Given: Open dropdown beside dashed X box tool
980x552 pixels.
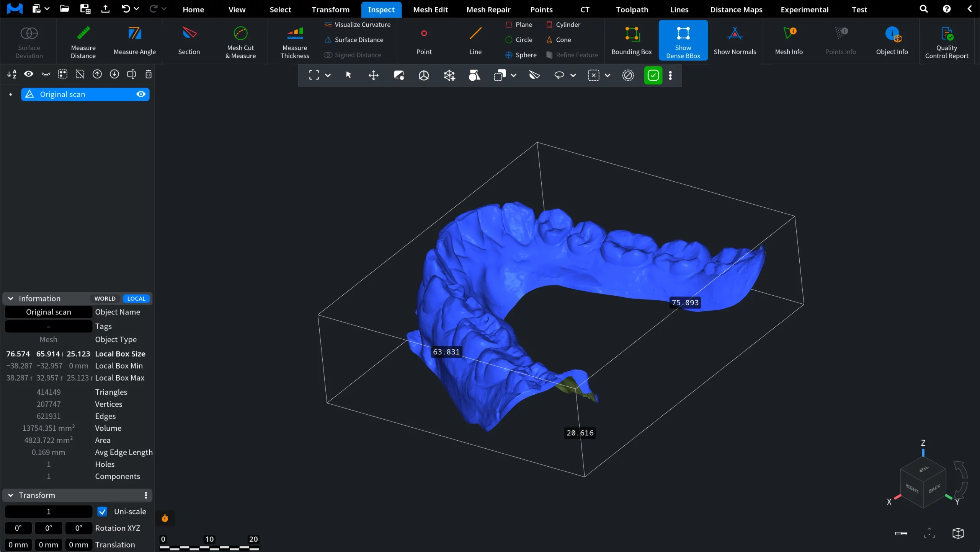Looking at the screenshot, I should tap(608, 75).
